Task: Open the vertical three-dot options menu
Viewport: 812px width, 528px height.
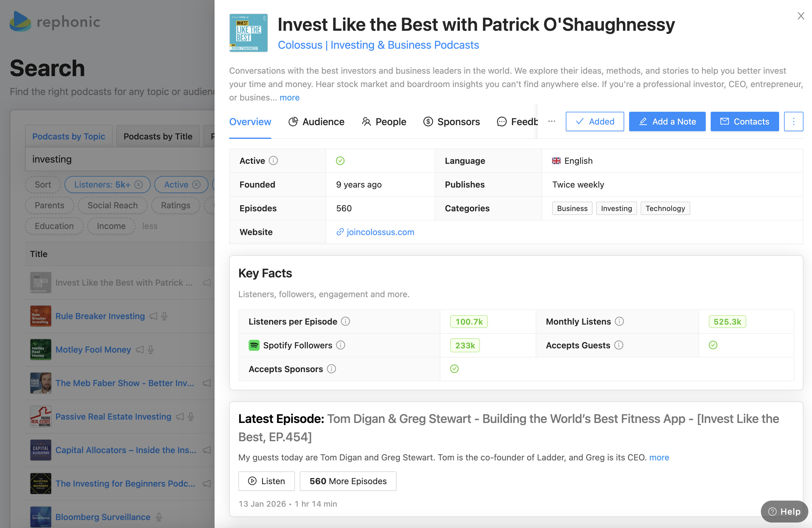Action: pyautogui.click(x=793, y=121)
